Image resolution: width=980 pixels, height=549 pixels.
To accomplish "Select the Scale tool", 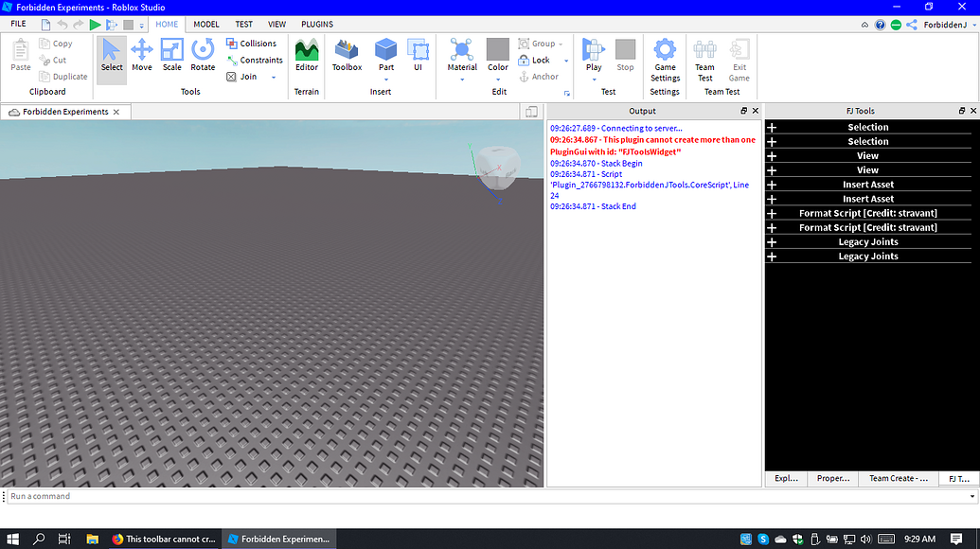I will tap(171, 57).
